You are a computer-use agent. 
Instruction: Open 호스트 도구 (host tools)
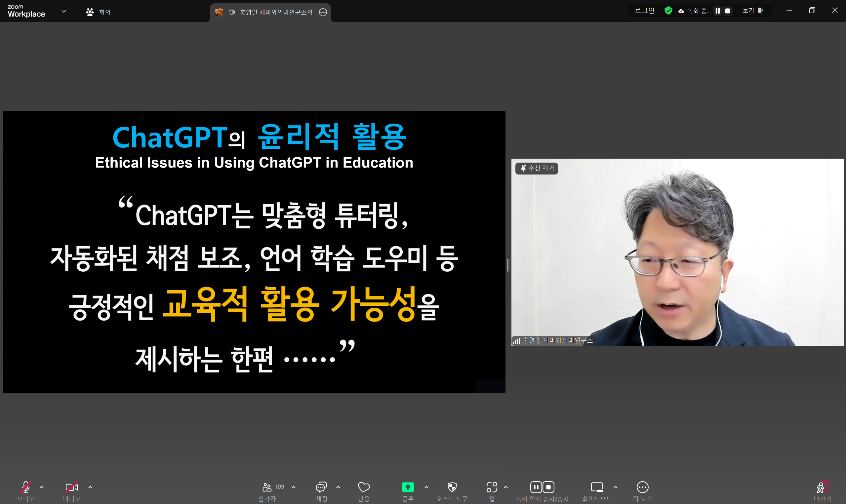click(452, 487)
